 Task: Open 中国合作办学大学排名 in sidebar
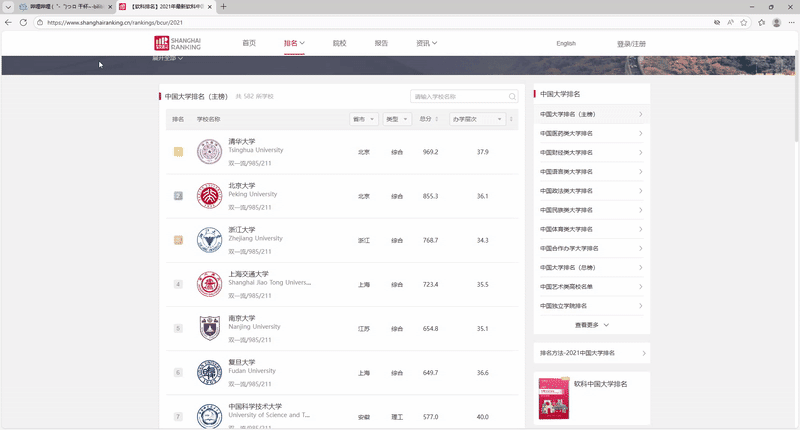pos(591,248)
